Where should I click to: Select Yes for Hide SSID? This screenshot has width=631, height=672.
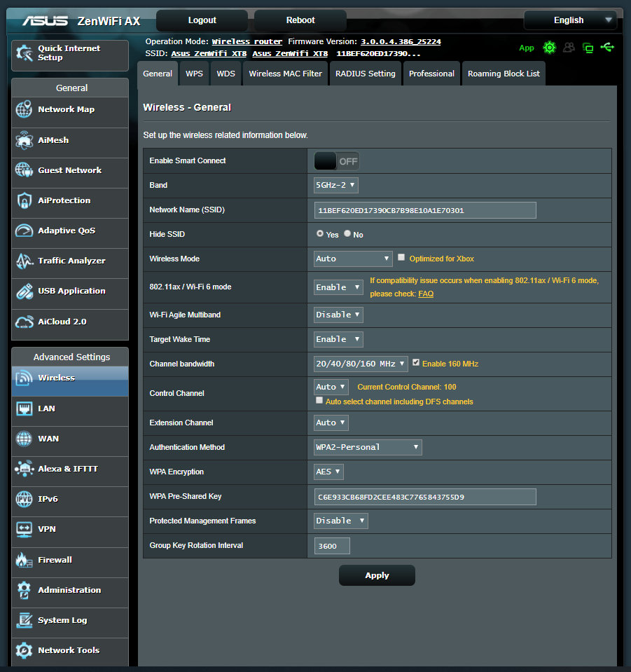tap(320, 233)
